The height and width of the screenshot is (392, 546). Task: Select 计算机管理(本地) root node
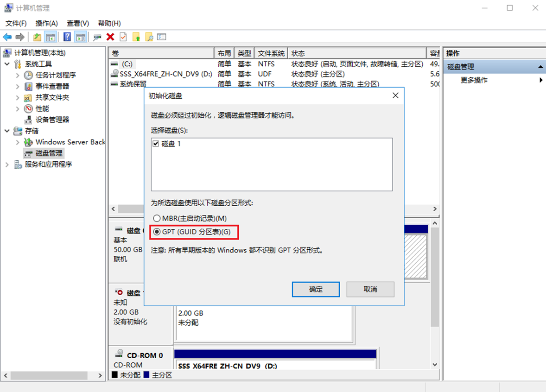(40, 53)
